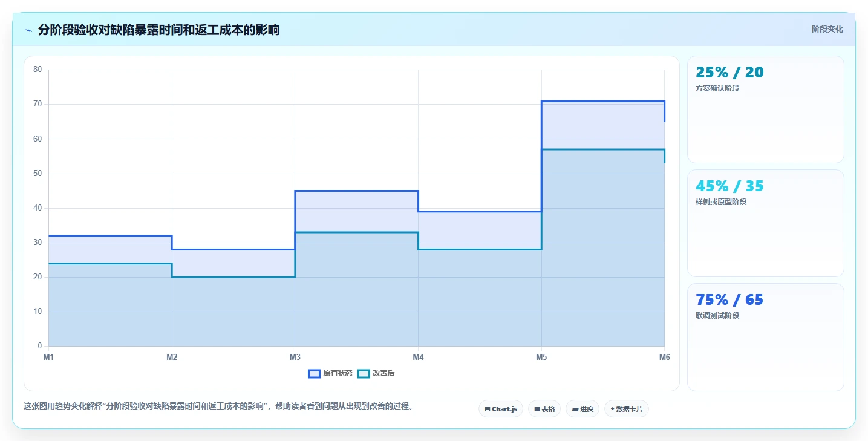Click the M2 x-axis label

[x=172, y=357]
